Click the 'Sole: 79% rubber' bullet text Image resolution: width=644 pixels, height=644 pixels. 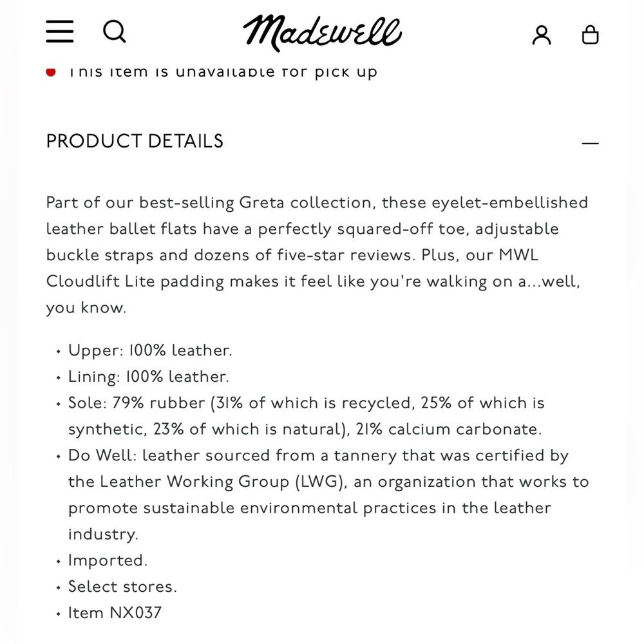tap(307, 416)
